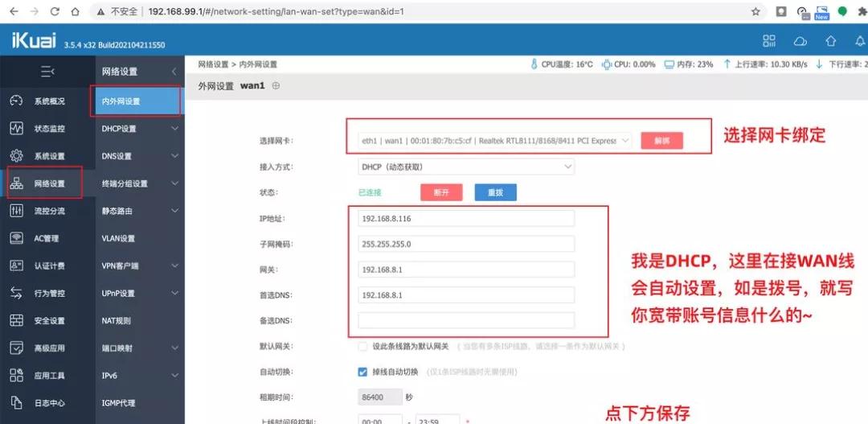Expand the 终端分组设置 submenu
The height and width of the screenshot is (424, 868).
[175, 183]
